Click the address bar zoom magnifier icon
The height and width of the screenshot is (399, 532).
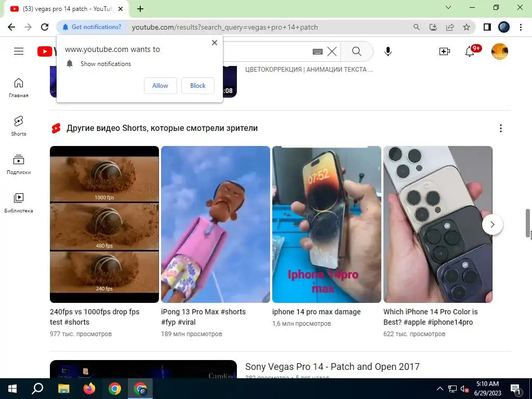(416, 27)
